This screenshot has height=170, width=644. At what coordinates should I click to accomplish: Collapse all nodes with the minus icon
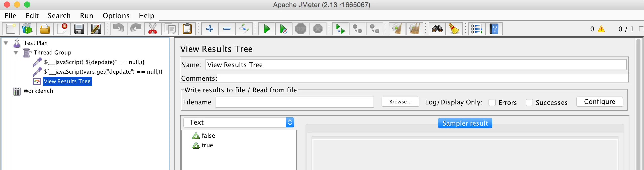click(227, 29)
